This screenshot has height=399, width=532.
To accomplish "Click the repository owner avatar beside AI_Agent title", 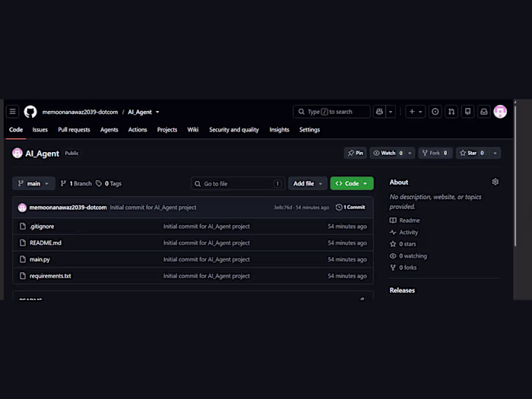I will pos(17,154).
